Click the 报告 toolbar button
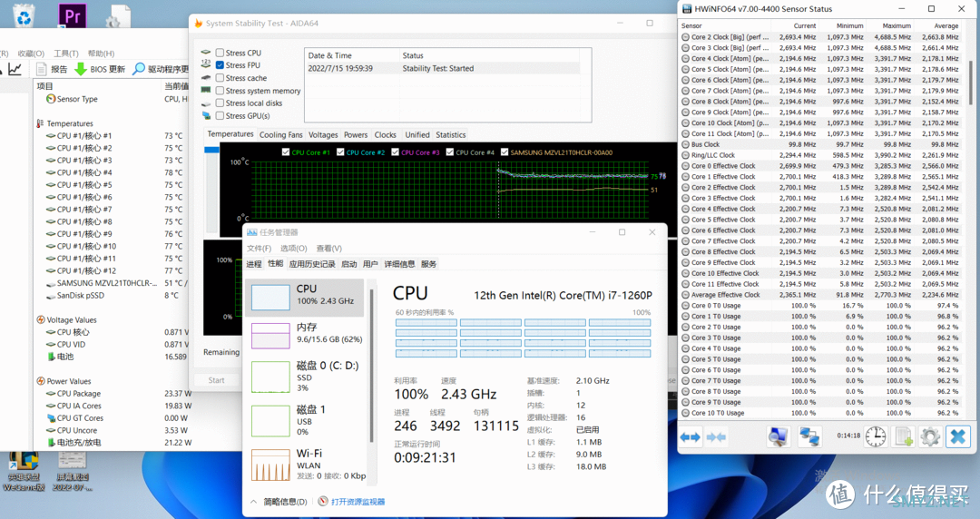Viewport: 980px width, 519px height. pyautogui.click(x=51, y=69)
